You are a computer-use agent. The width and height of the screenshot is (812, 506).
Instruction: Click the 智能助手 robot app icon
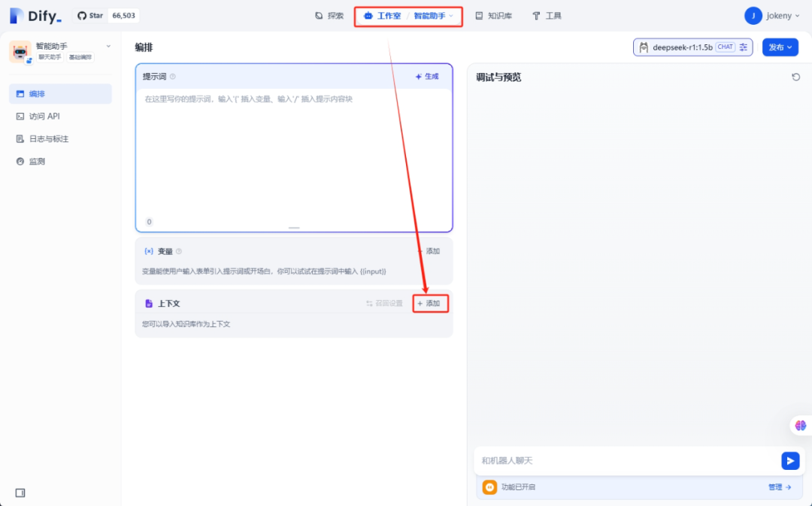pyautogui.click(x=20, y=53)
